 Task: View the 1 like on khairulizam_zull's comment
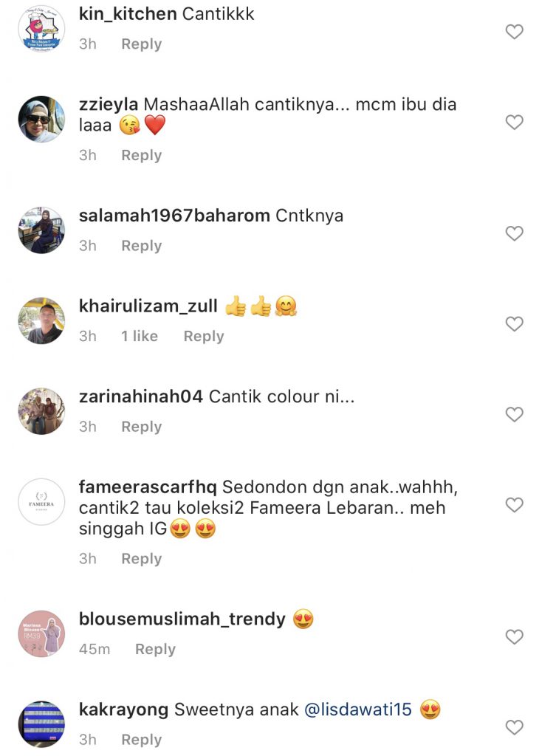(140, 336)
